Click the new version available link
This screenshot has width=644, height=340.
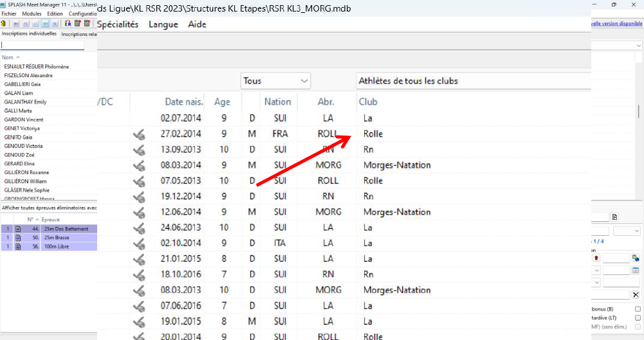point(616,24)
